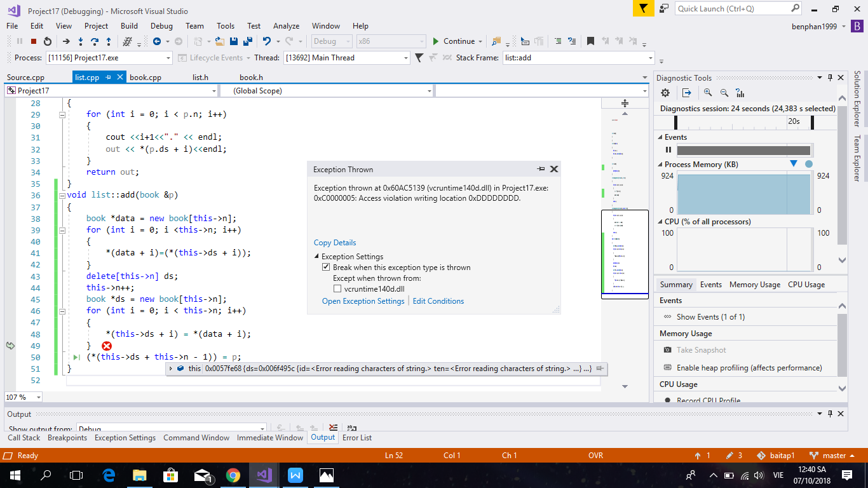Screen dimensions: 868x488
Task: Check the vcruntime140d.dll exception checkbox
Action: point(338,288)
